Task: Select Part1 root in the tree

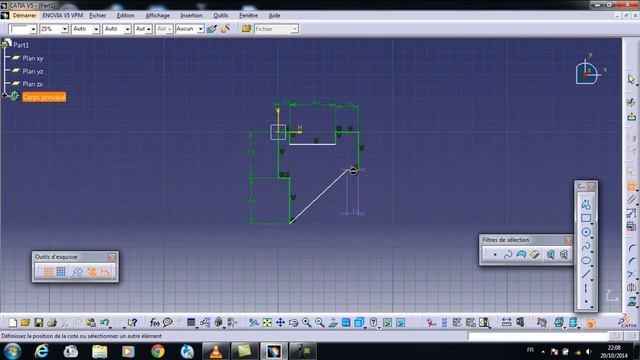Action: point(21,45)
